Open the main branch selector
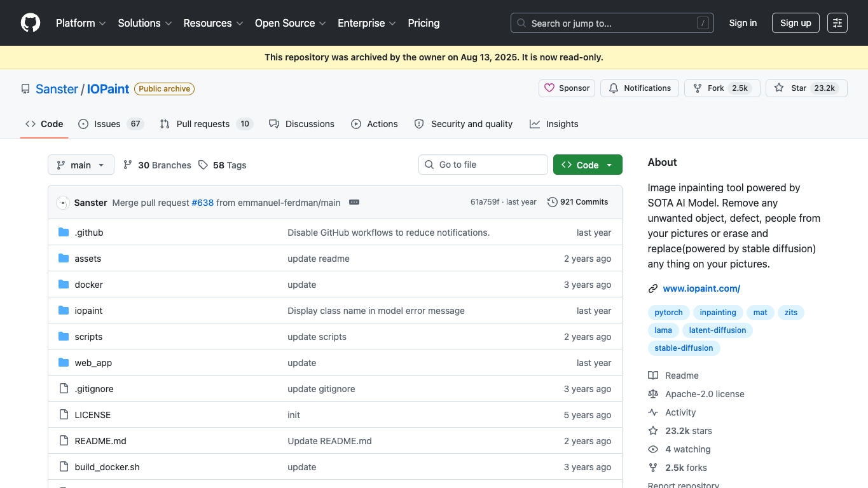 click(x=81, y=165)
